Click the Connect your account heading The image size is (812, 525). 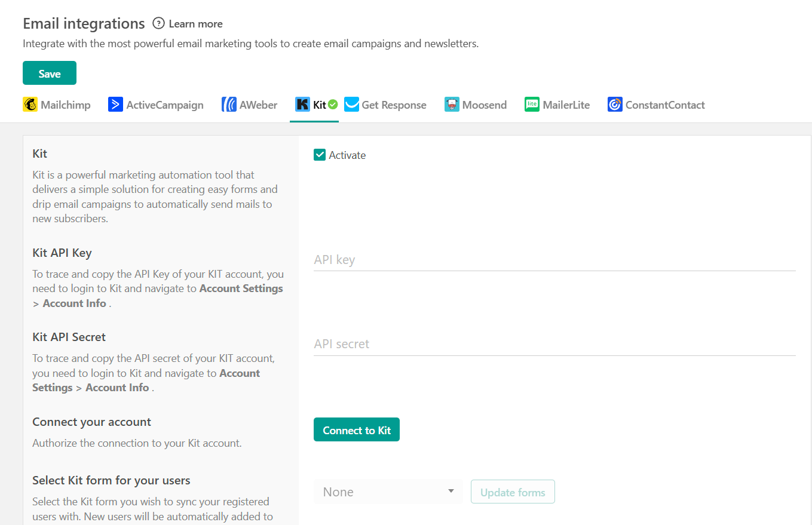click(91, 422)
